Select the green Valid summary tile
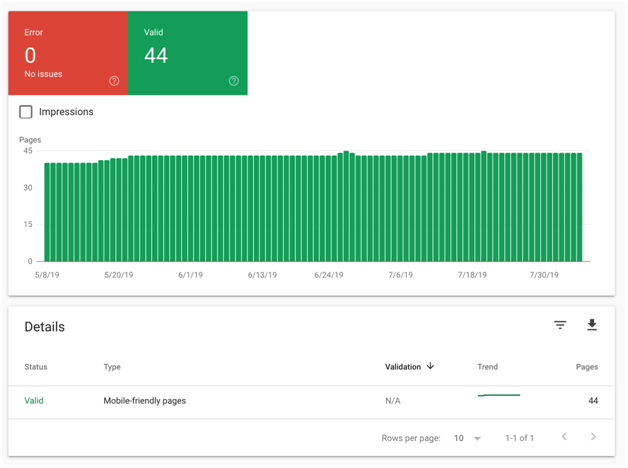This screenshot has height=468, width=628. pyautogui.click(x=187, y=54)
